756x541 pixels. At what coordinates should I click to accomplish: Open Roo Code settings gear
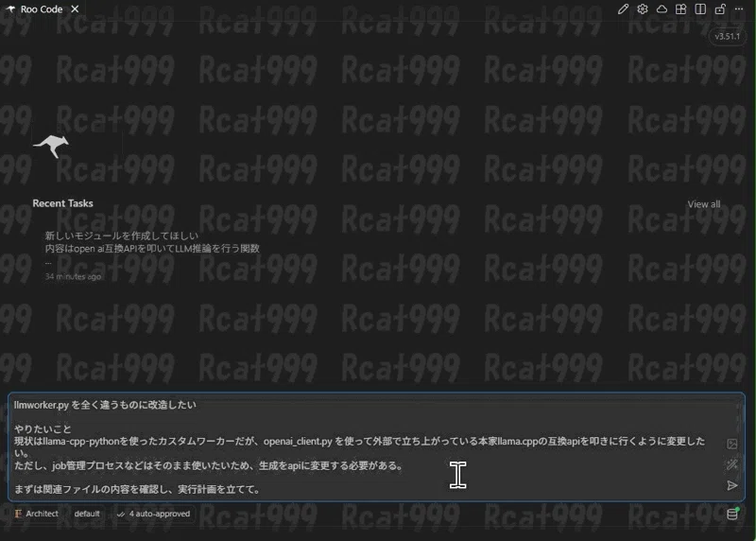(643, 9)
